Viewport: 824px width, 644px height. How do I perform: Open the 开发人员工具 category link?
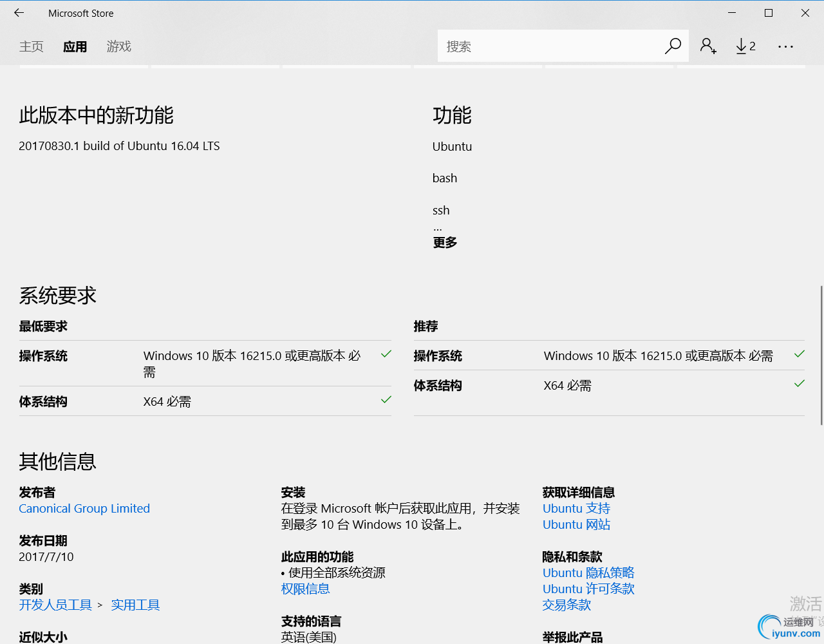(55, 605)
